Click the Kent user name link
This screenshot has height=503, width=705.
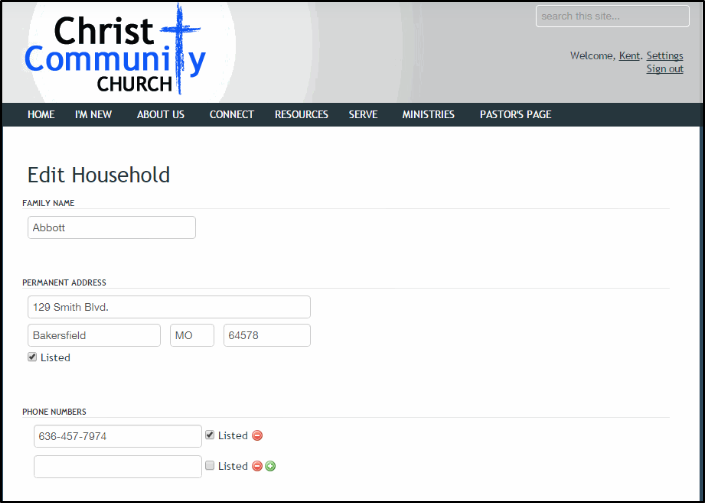click(x=629, y=56)
